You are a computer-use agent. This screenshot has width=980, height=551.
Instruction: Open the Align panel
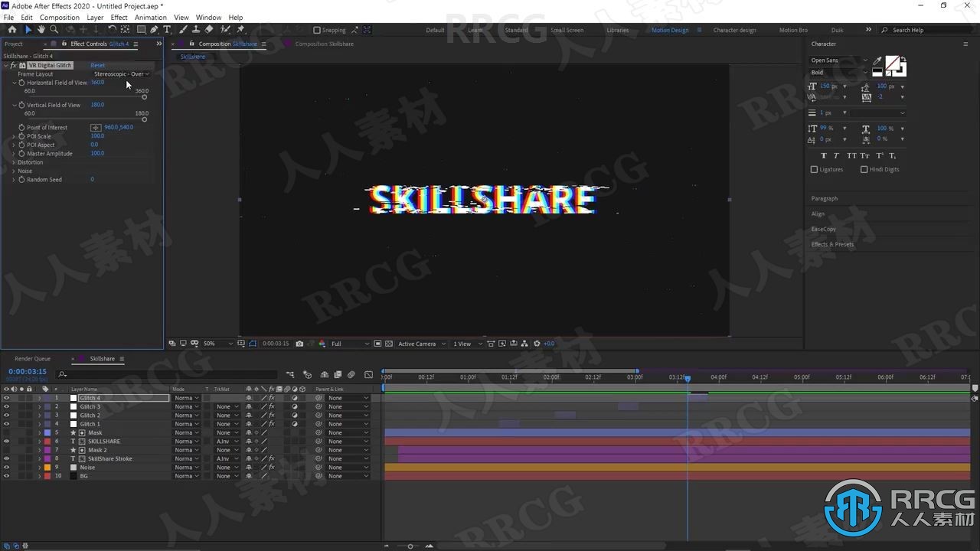click(x=818, y=214)
